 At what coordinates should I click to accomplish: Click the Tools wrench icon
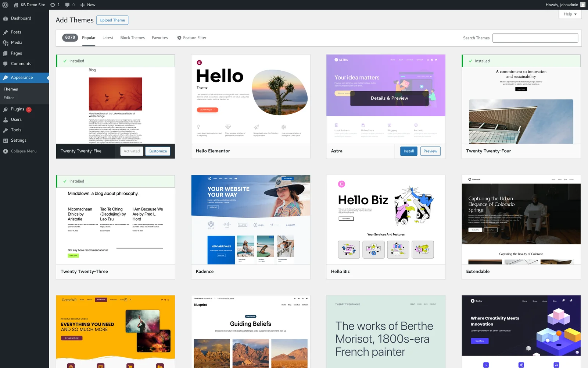coord(6,130)
